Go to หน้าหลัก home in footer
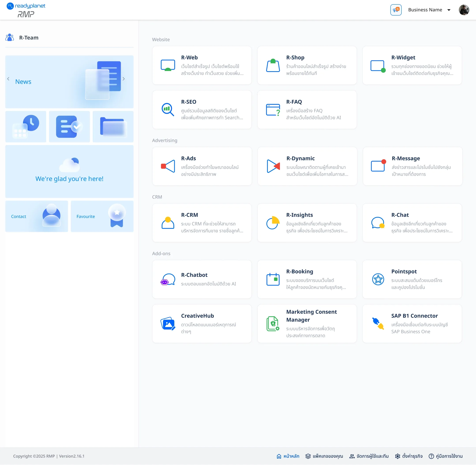This screenshot has width=476, height=465. pyautogui.click(x=288, y=456)
